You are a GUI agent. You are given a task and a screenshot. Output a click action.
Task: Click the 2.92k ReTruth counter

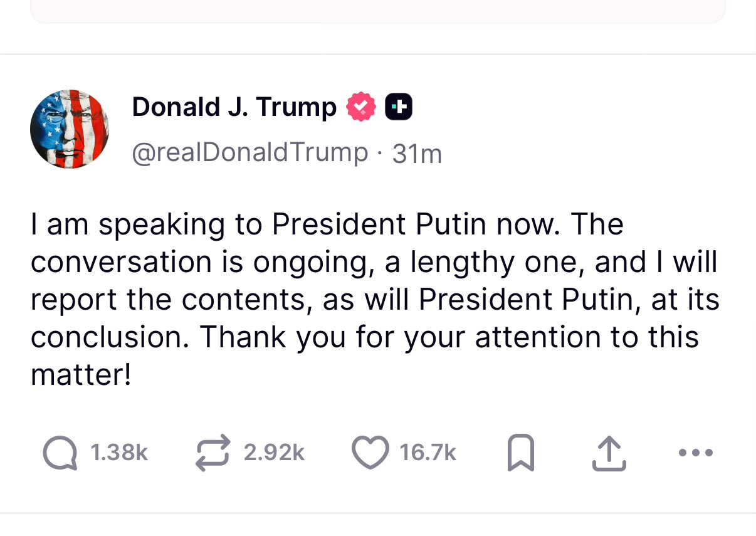point(273,453)
